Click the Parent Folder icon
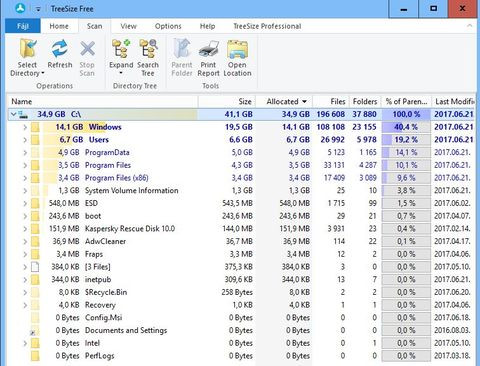The width and height of the screenshot is (480, 366). [x=182, y=49]
